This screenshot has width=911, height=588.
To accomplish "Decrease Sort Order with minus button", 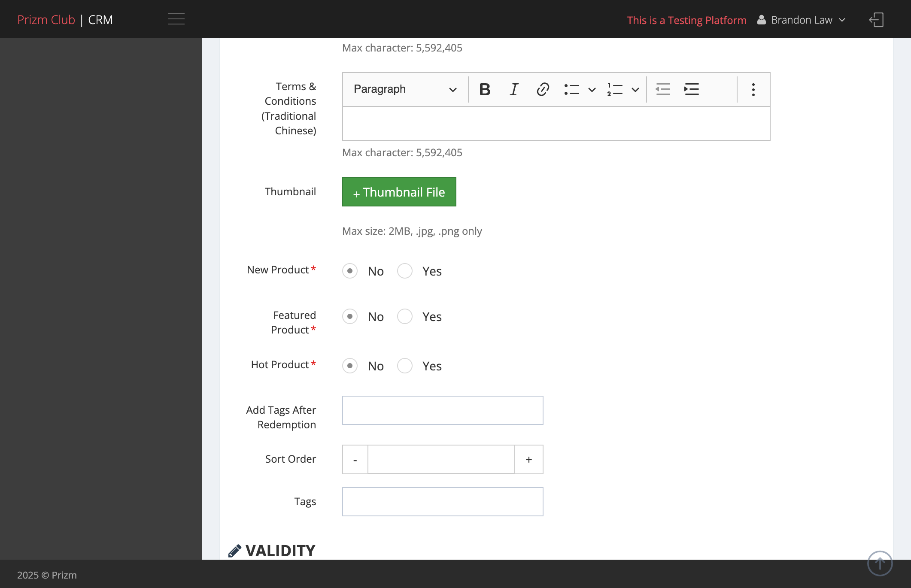I will point(355,460).
